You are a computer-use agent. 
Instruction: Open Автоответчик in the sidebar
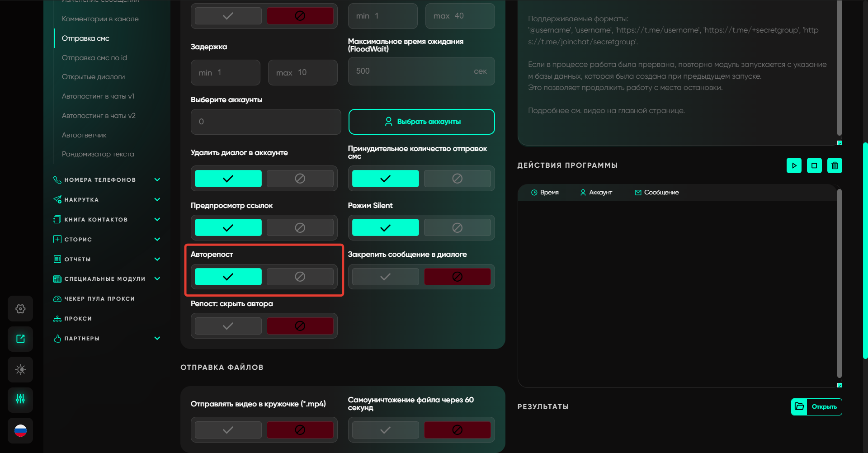(x=84, y=135)
